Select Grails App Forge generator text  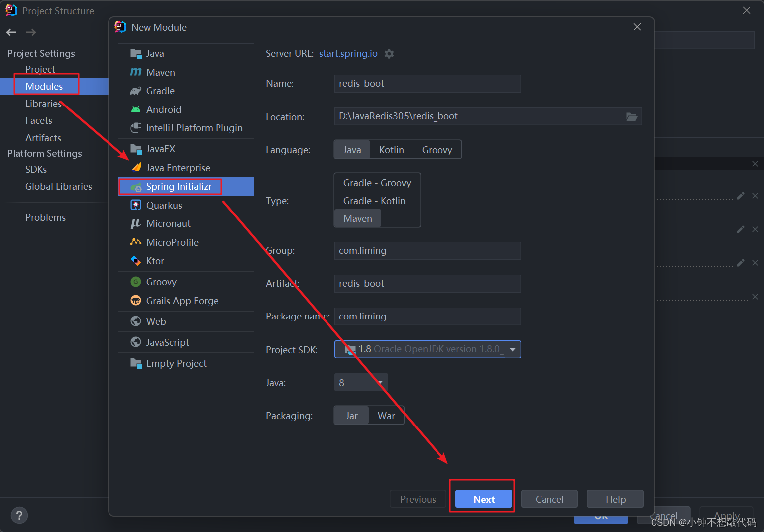click(x=182, y=301)
